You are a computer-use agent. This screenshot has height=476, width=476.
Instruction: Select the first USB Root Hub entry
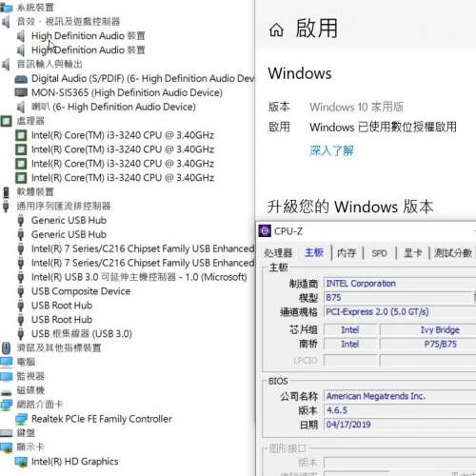click(62, 306)
